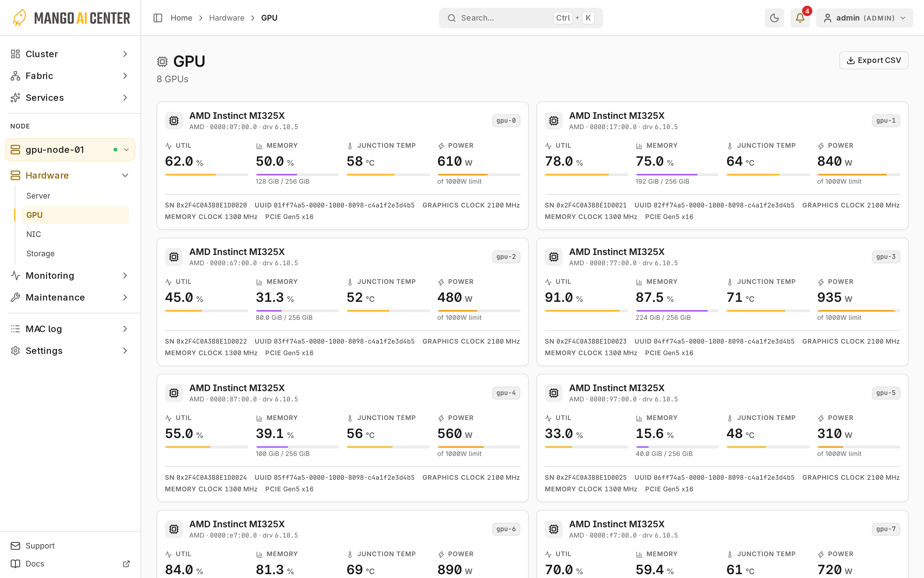The height and width of the screenshot is (578, 924).
Task: Click the gpu-2 card chip icon
Action: (x=174, y=257)
